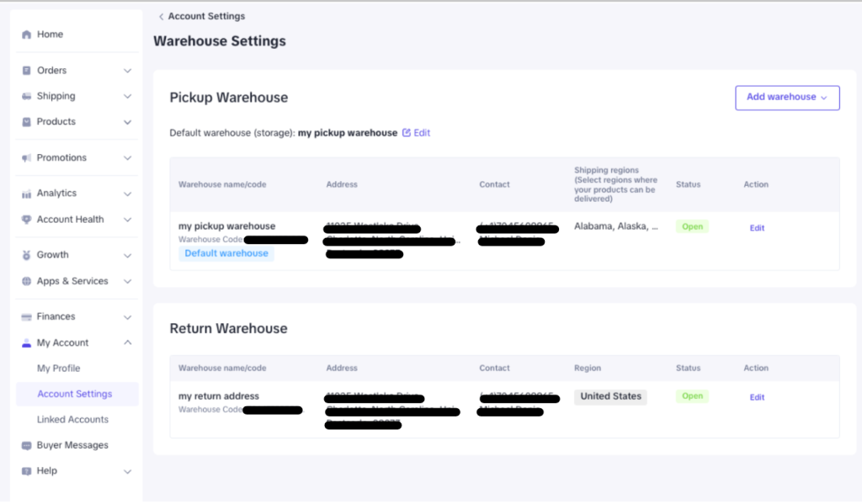Image resolution: width=862 pixels, height=504 pixels.
Task: Click the Open status badge on return warehouse
Action: [691, 395]
